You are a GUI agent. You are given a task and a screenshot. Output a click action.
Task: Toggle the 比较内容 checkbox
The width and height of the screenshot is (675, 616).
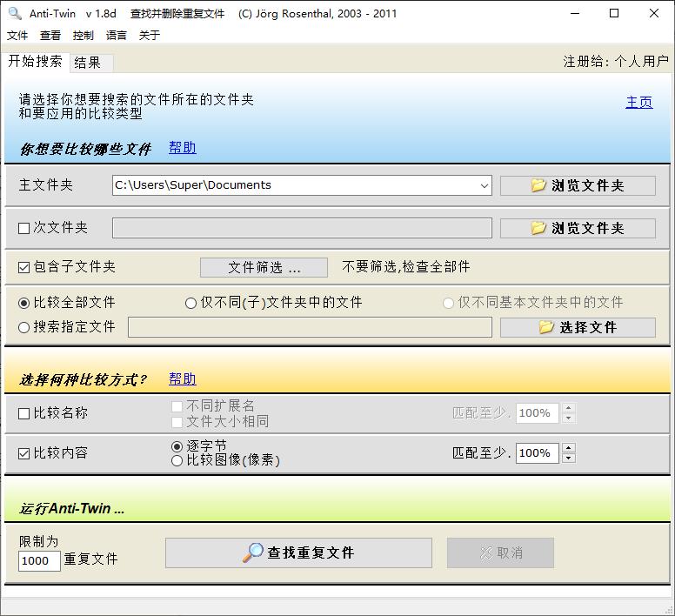(x=24, y=453)
